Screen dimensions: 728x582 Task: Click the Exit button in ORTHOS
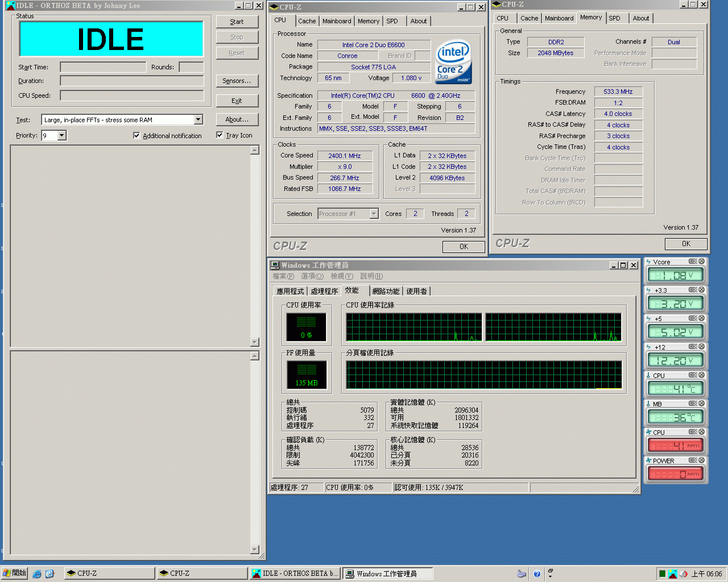(237, 101)
